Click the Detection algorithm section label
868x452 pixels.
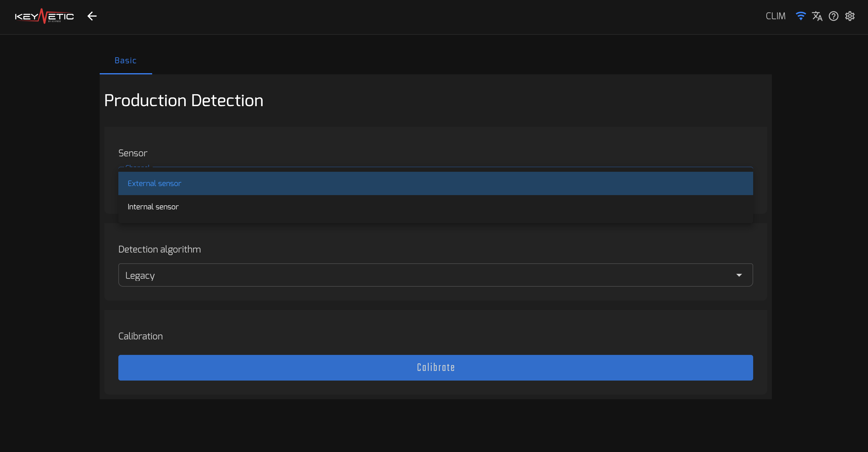159,249
